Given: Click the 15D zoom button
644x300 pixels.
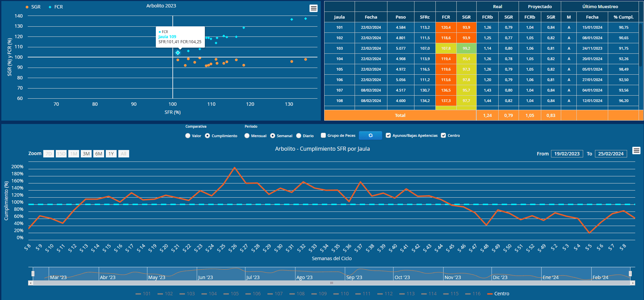Looking at the screenshot, I should tap(61, 154).
